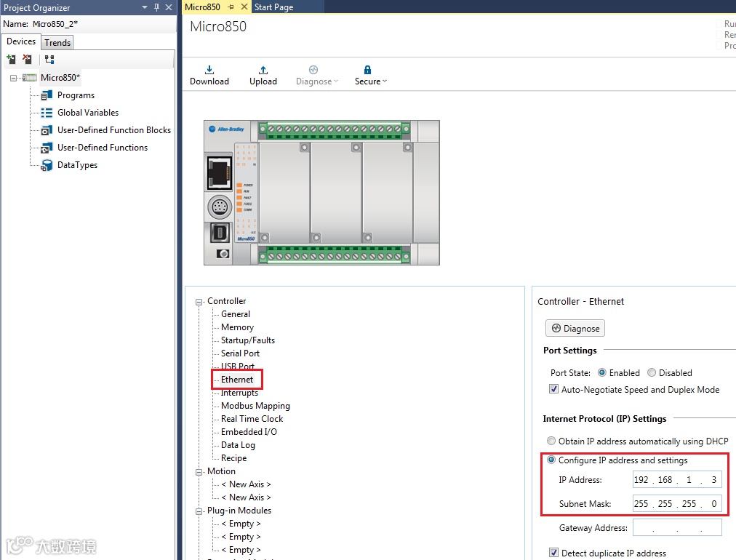Click the User-Defined Function Blocks icon

click(x=47, y=130)
